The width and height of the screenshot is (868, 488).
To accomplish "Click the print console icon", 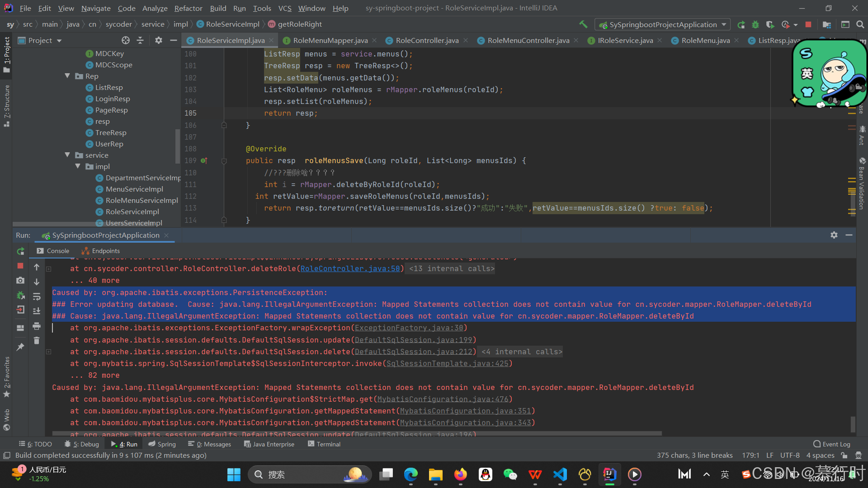I will [37, 326].
